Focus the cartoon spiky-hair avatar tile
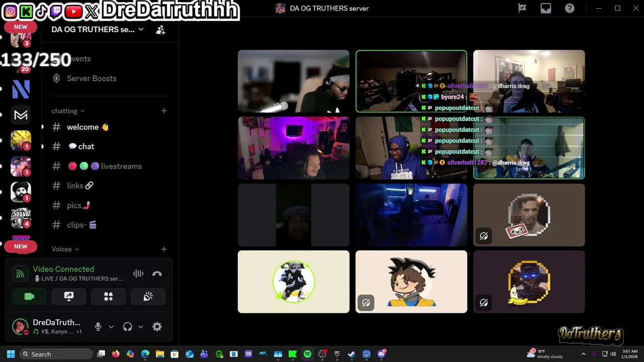644x362 pixels. click(x=411, y=282)
